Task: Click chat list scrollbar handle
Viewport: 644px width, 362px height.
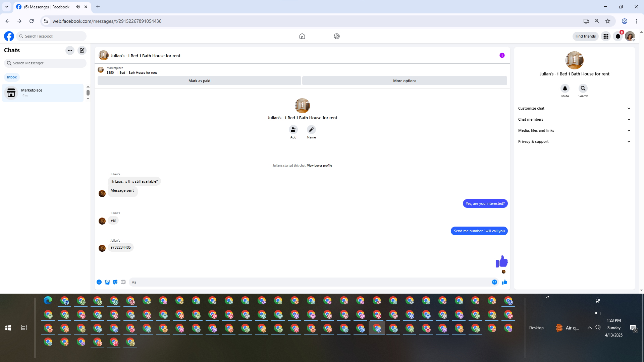Action: (88, 93)
